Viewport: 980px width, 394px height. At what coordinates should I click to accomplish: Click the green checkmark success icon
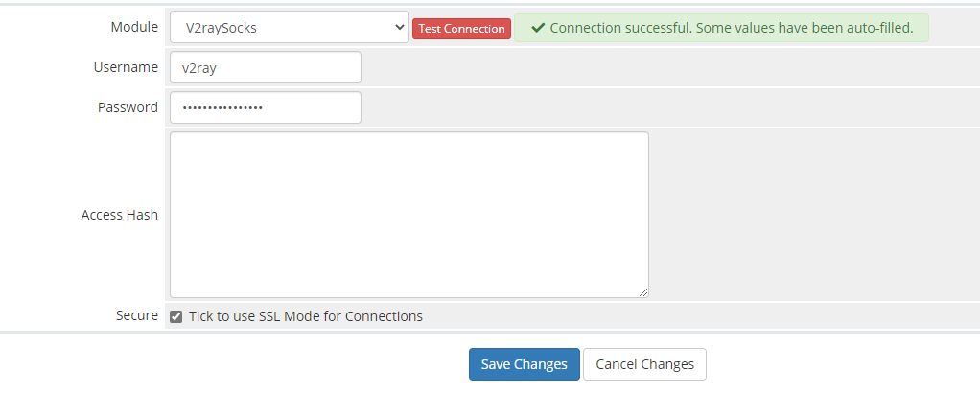[x=538, y=28]
